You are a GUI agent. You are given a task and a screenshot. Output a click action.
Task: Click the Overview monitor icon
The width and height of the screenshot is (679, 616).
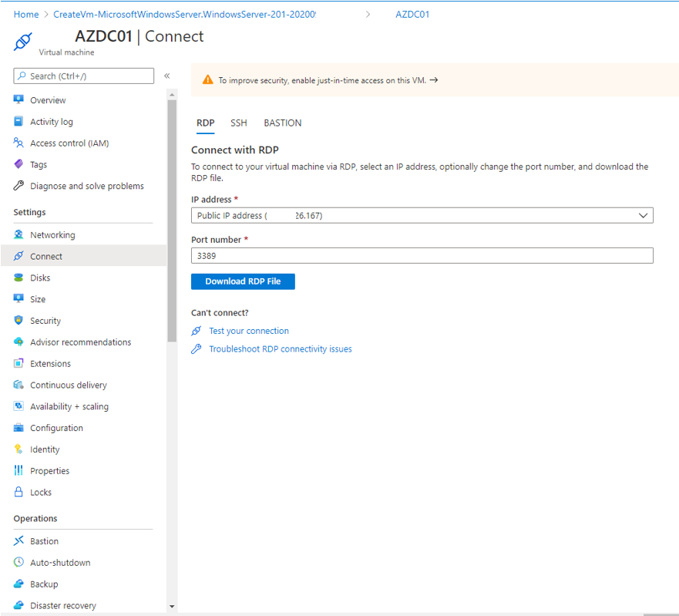coord(18,99)
